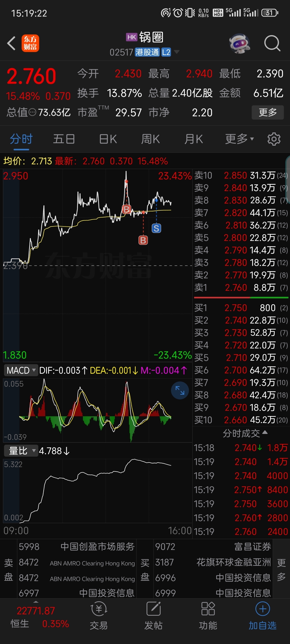Open the 东方财富 app logo
Image resolution: width=290 pixels, height=644 pixels.
[x=30, y=43]
